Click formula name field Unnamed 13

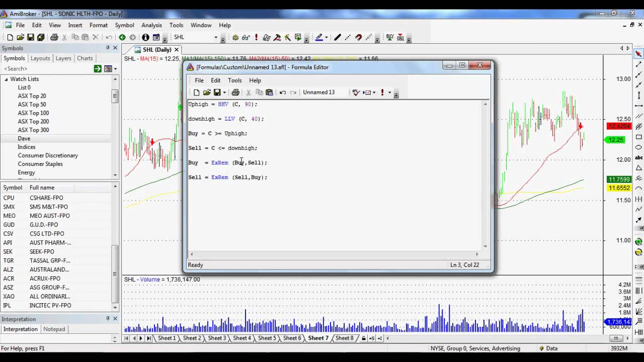325,93
